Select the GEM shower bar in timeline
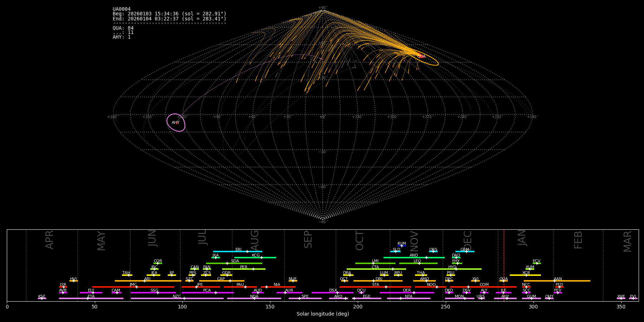This screenshot has width=644, height=322. [x=464, y=252]
